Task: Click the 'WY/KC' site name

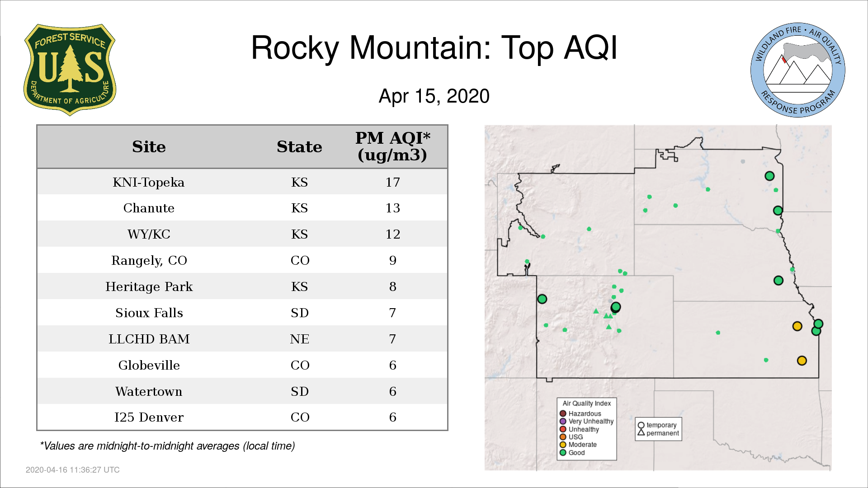Action: tap(149, 234)
